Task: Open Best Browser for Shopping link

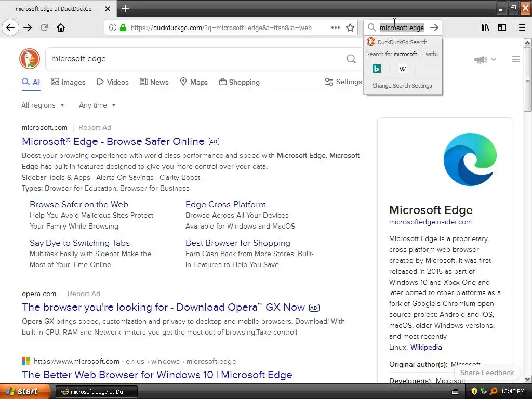Action: click(x=238, y=243)
